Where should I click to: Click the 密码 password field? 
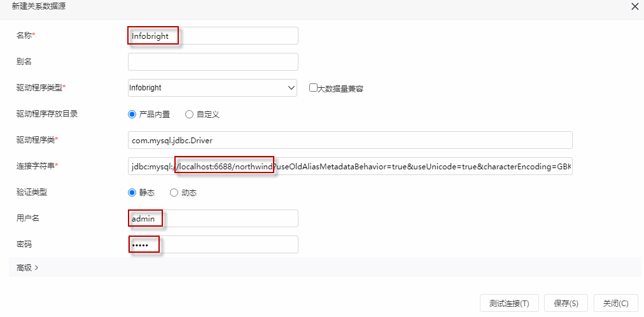pyautogui.click(x=213, y=244)
